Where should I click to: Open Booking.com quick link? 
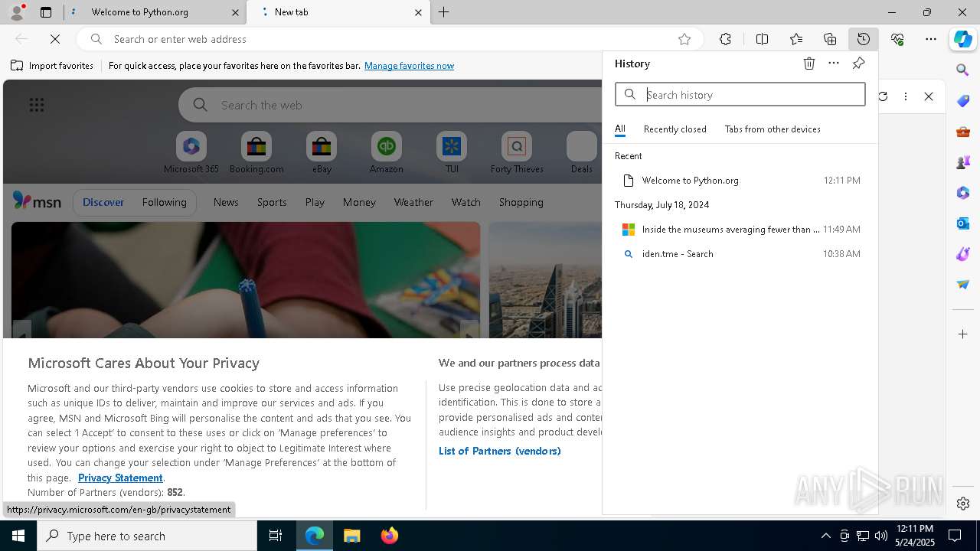pos(256,153)
